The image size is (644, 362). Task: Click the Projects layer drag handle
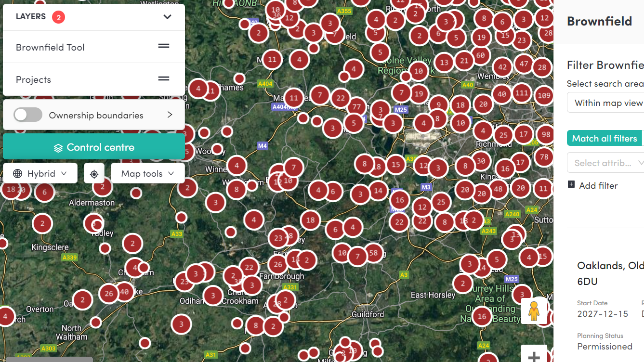164,78
